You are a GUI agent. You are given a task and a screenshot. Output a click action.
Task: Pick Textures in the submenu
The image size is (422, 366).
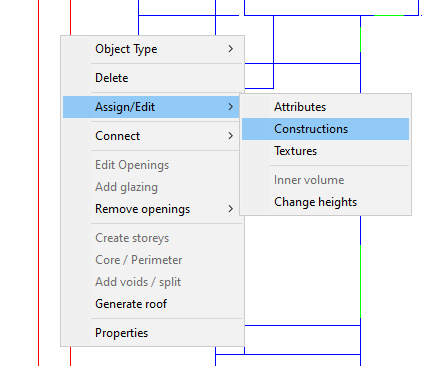325,151
